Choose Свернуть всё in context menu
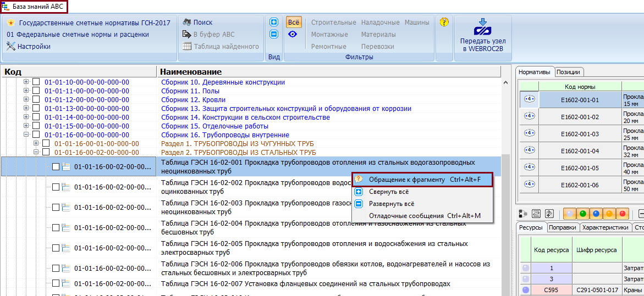 tap(422, 192)
